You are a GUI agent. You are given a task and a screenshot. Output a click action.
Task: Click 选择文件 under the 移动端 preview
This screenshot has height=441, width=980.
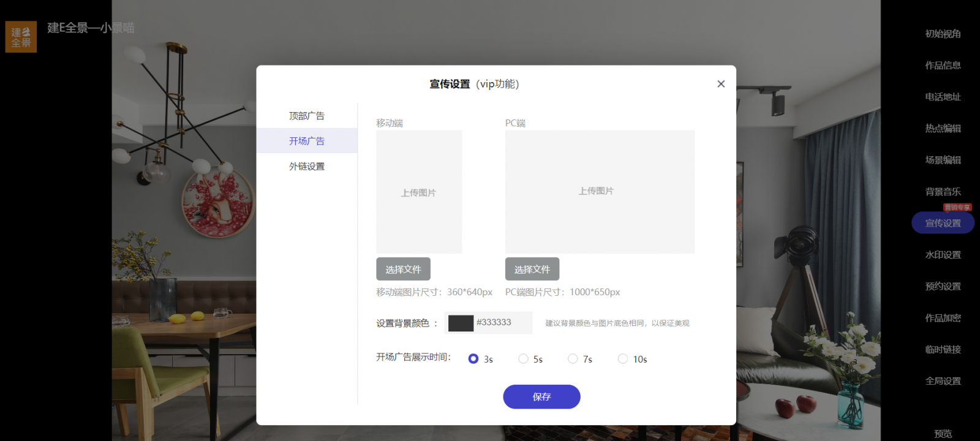click(403, 269)
